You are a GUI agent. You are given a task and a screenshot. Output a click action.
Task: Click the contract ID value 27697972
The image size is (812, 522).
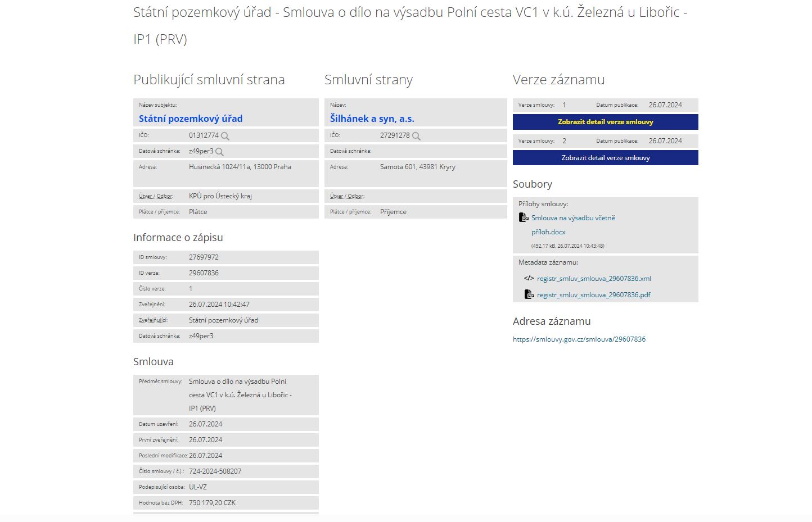pyautogui.click(x=204, y=257)
